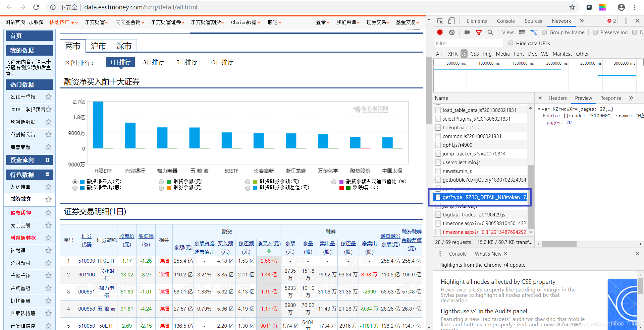Select the 融券余额(元) radio button
644x330 pixels.
(x=161, y=188)
